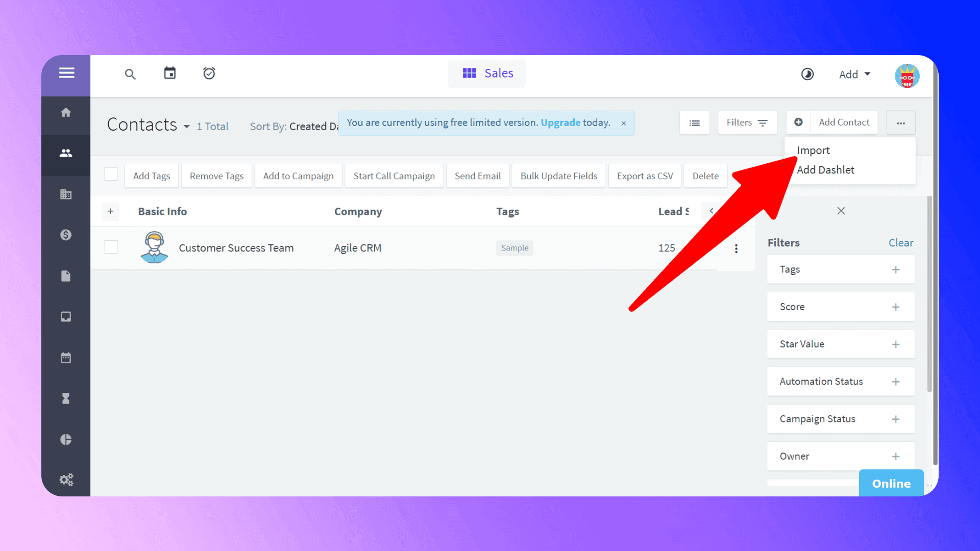This screenshot has height=551, width=980.
Task: Open Documents file icon in sidebar
Action: click(x=66, y=276)
